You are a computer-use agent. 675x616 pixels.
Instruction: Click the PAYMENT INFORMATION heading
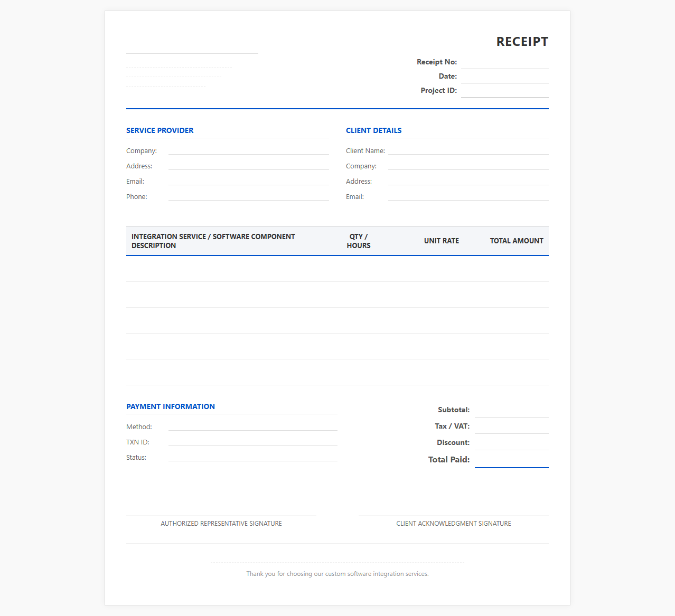(171, 406)
